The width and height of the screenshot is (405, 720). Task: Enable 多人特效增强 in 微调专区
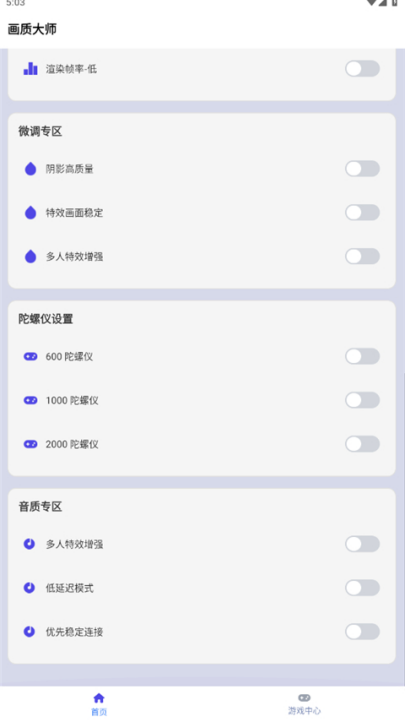(x=362, y=256)
